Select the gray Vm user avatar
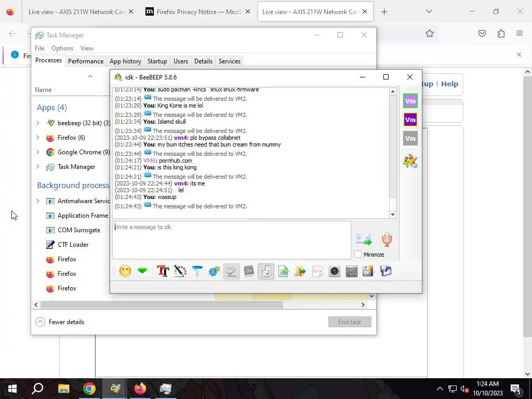Screen dimensions: 532x399 [410, 138]
